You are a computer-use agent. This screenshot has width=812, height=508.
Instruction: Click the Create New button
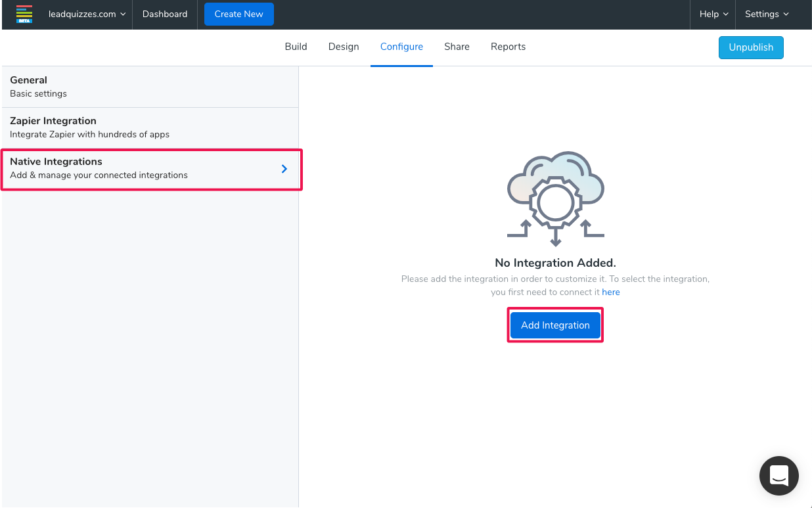pos(239,14)
